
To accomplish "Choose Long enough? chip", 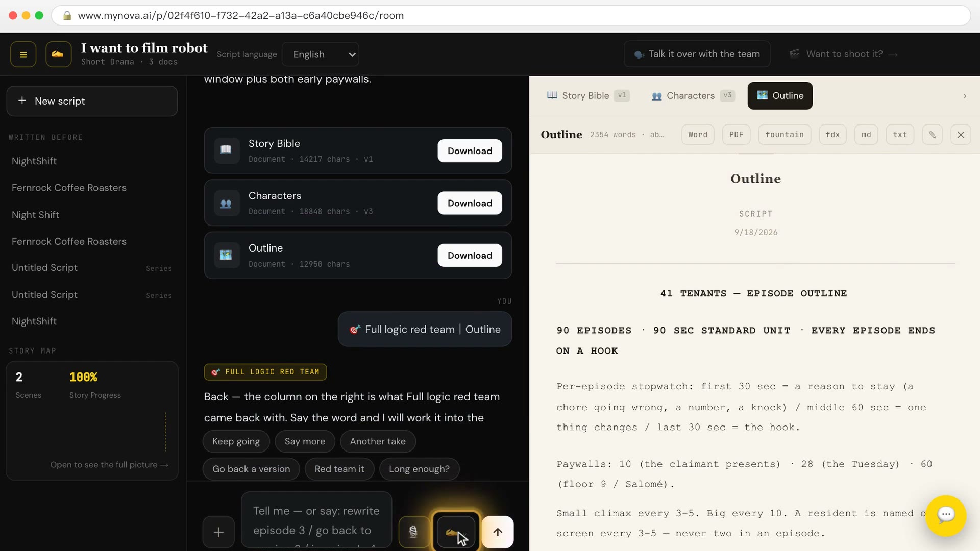I will coord(419,469).
